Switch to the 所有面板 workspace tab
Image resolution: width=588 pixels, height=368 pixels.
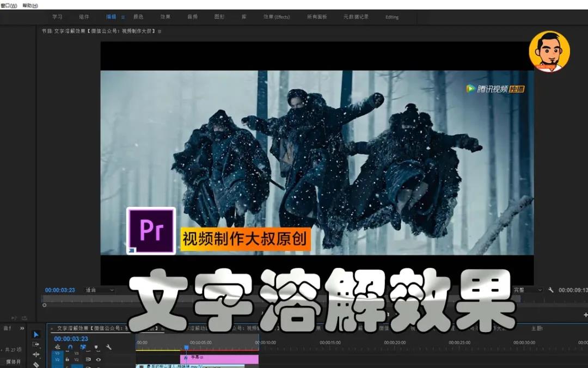click(317, 17)
